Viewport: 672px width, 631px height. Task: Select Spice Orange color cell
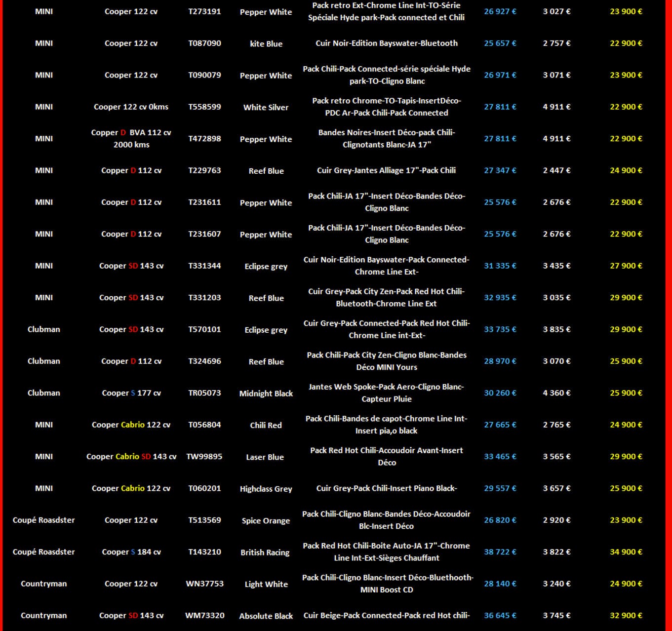coord(266,520)
